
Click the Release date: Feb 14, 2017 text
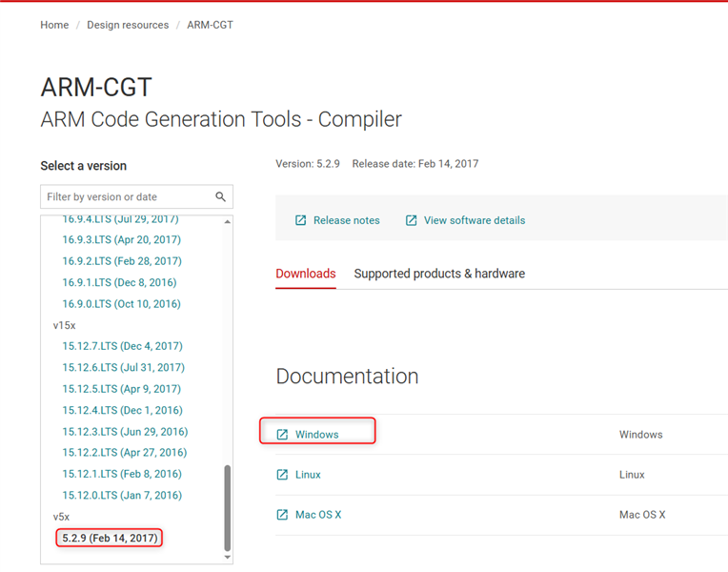pos(415,164)
